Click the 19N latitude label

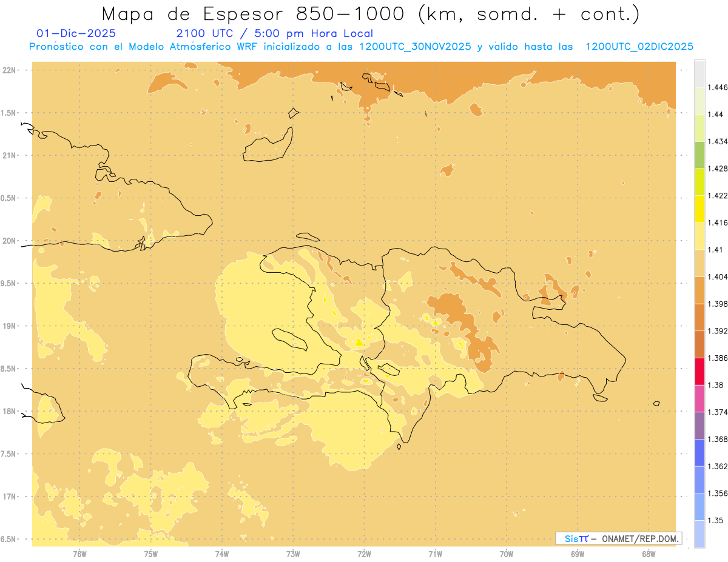click(10, 326)
